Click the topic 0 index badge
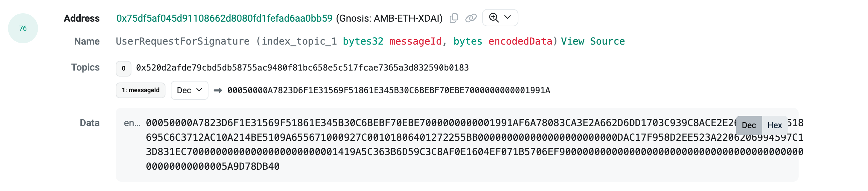The width and height of the screenshot is (868, 191). click(123, 69)
